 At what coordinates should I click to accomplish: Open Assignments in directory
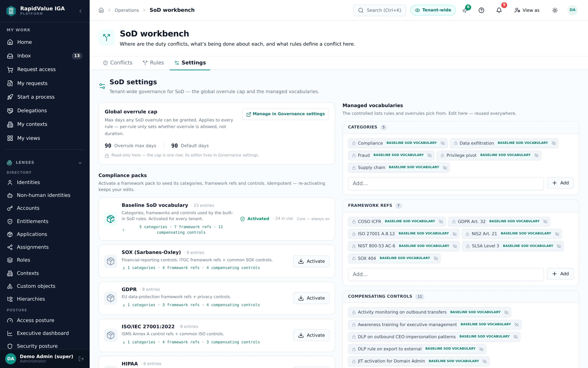tap(45, 247)
